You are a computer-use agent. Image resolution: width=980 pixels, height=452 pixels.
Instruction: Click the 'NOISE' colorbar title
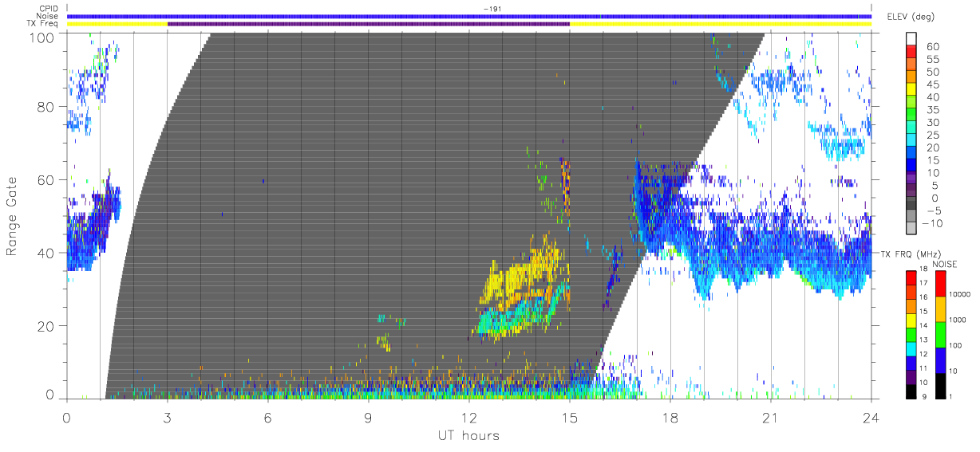pos(944,264)
